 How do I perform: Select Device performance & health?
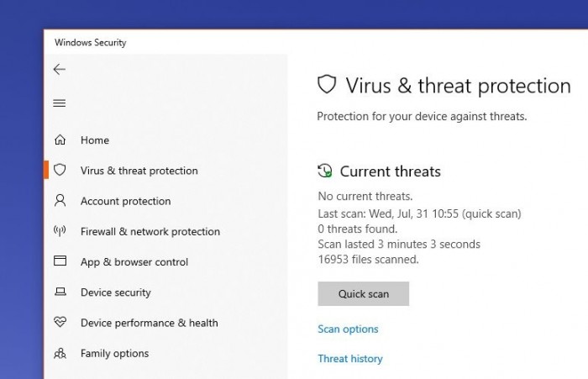coord(149,323)
